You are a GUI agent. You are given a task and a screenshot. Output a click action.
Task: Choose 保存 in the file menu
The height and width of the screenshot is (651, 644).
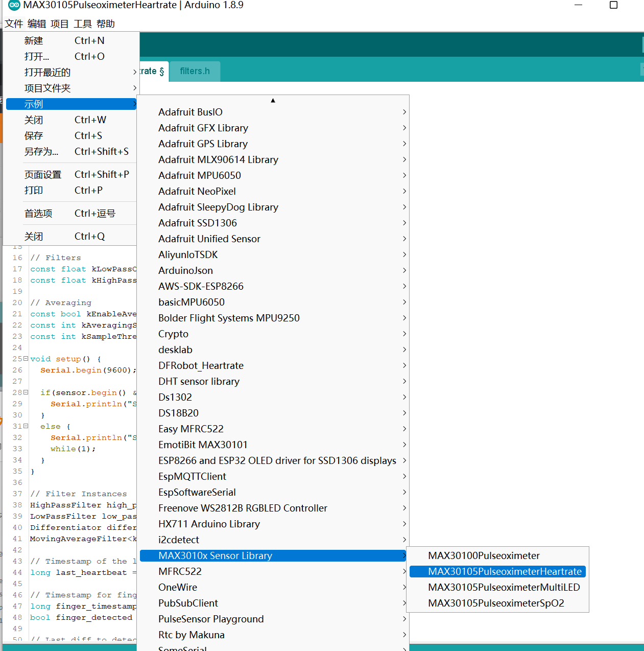pos(71,135)
